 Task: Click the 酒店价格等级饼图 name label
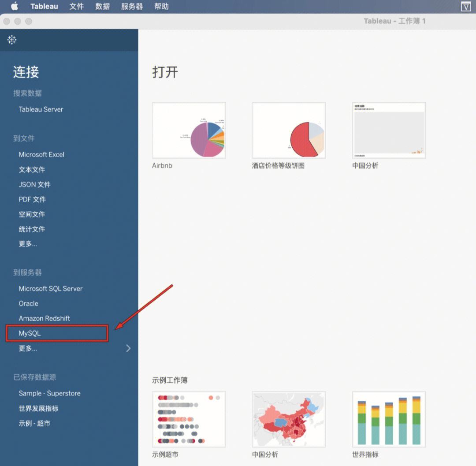click(x=278, y=165)
